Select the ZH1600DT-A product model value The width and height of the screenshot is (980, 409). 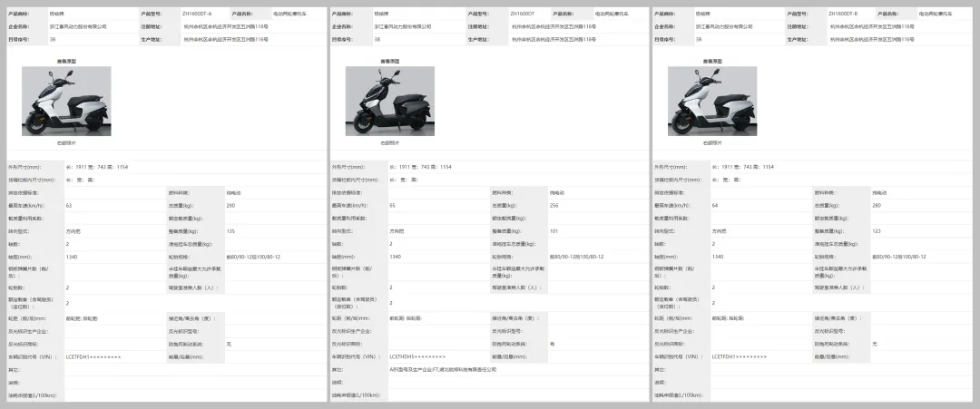pyautogui.click(x=197, y=15)
